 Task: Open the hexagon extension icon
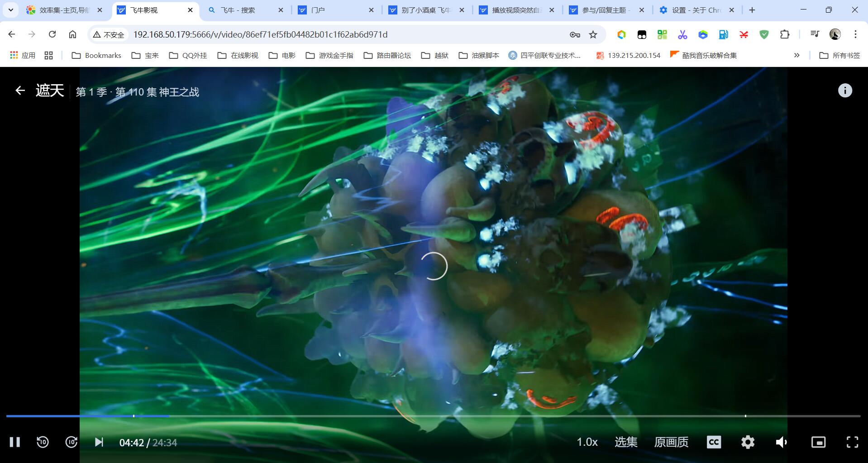coord(621,34)
